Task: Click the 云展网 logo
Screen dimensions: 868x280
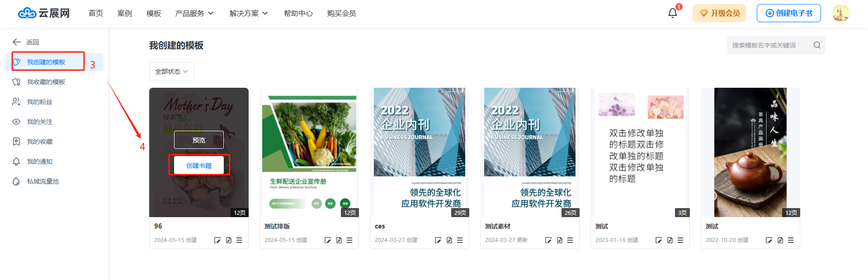Action: 44,13
